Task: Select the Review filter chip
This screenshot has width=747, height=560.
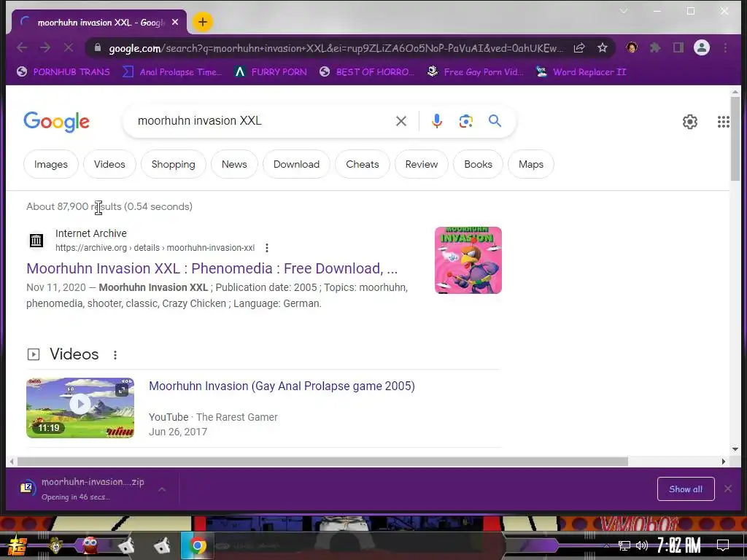Action: pyautogui.click(x=422, y=164)
